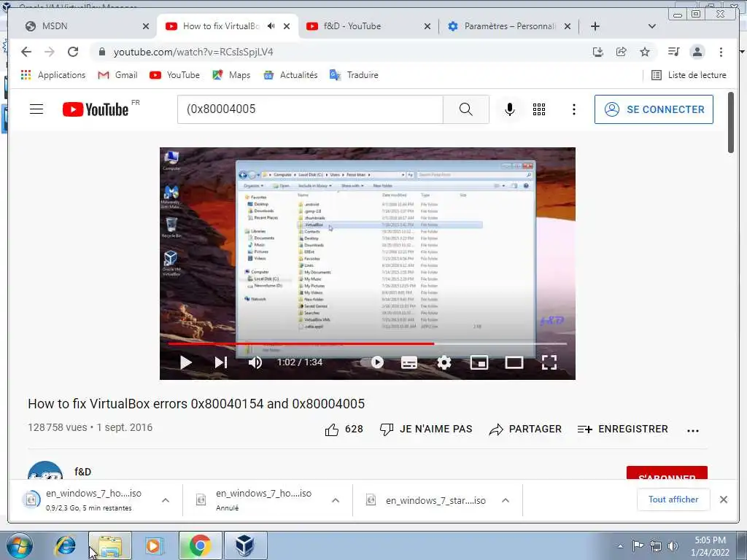Open a new browser tab
Screen dimensions: 747x560
pyautogui.click(x=595, y=26)
